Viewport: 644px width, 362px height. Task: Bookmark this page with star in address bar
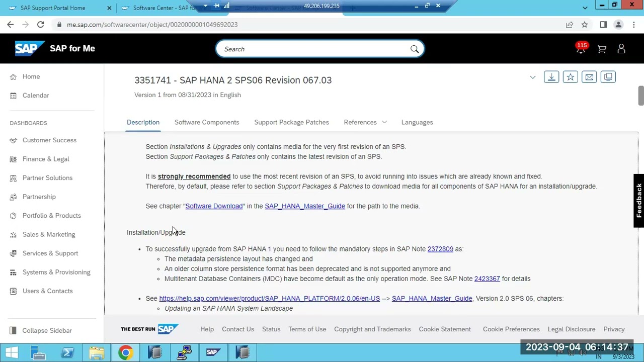click(585, 25)
